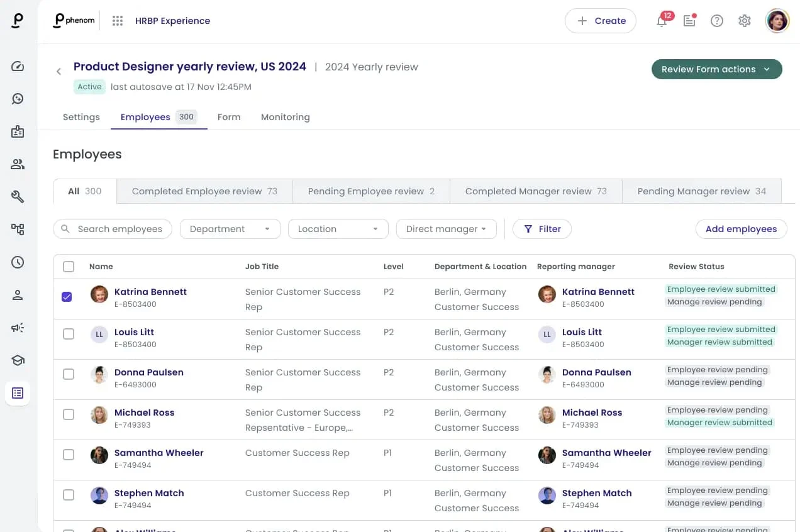This screenshot has height=532, width=800.
Task: Open the settings gear icon
Action: pos(745,21)
